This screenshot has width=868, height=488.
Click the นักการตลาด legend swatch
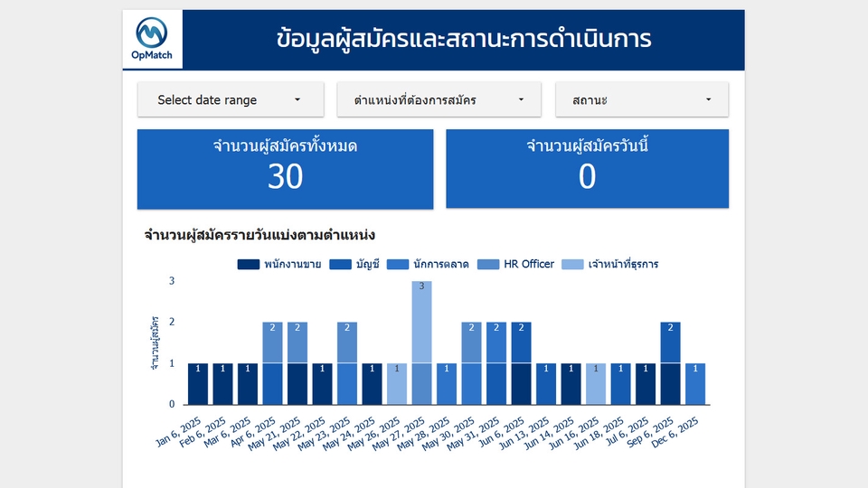click(x=397, y=265)
